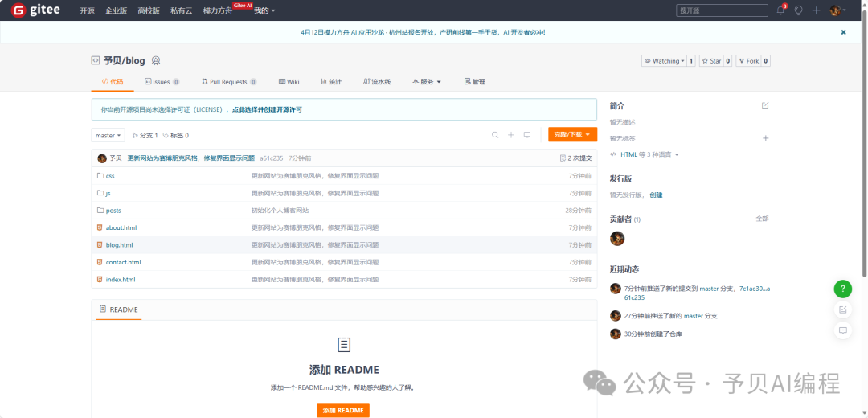The width and height of the screenshot is (868, 418).
Task: Click the plus icon in top navigation
Action: point(816,10)
